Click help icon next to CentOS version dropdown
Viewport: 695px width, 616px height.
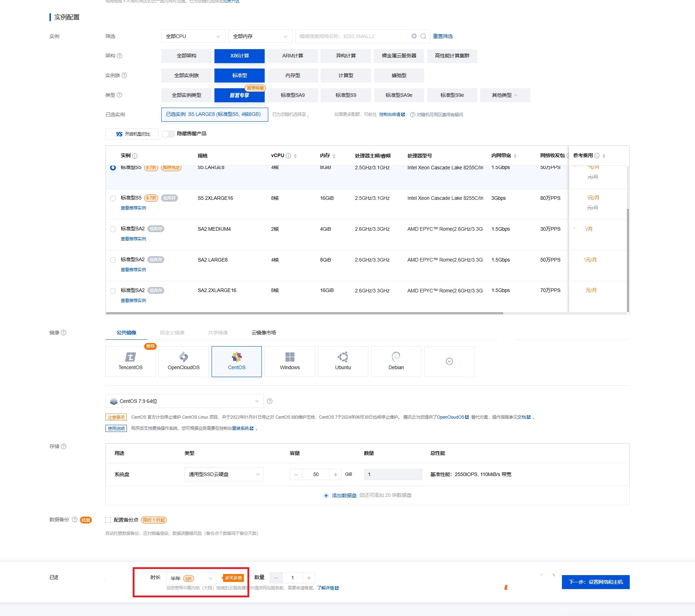tap(270, 401)
